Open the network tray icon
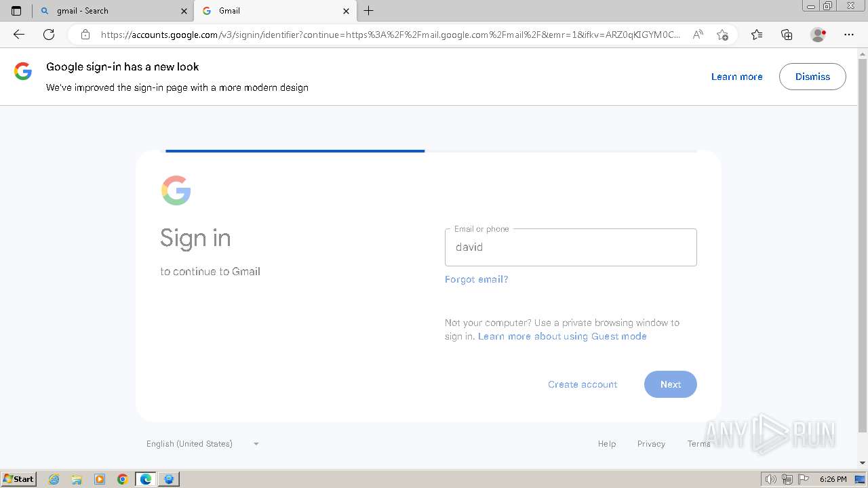Screen dimensions: 868x488 tap(787, 479)
